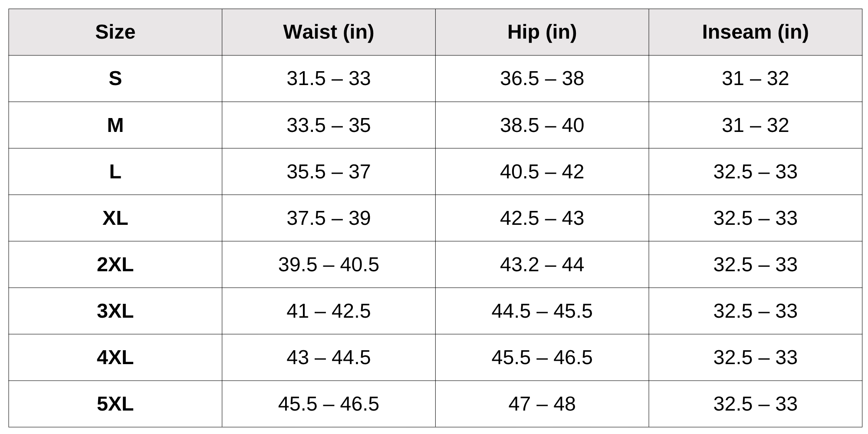Click waist range 39.5 – 40.5
This screenshot has width=868, height=434.
coord(329,264)
